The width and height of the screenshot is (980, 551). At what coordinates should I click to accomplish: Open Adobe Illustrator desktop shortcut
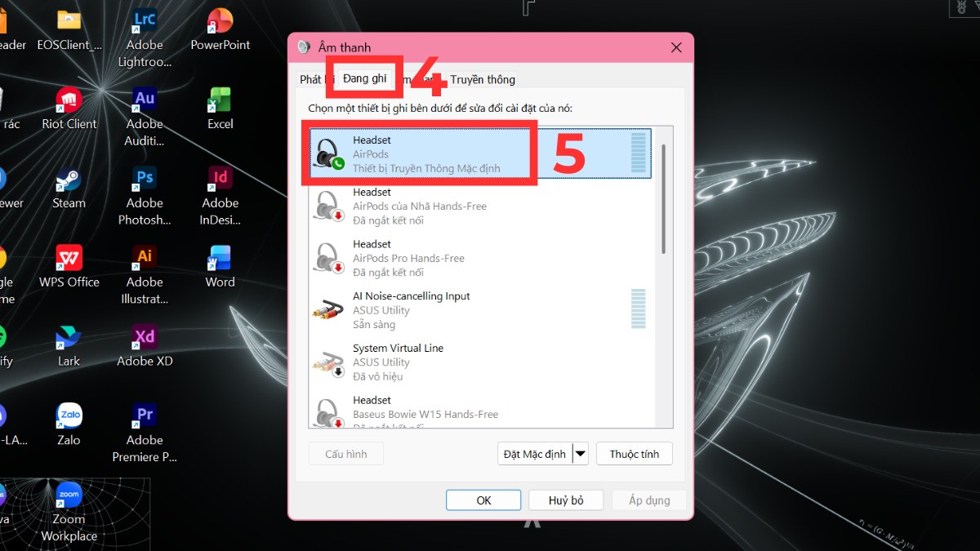145,276
